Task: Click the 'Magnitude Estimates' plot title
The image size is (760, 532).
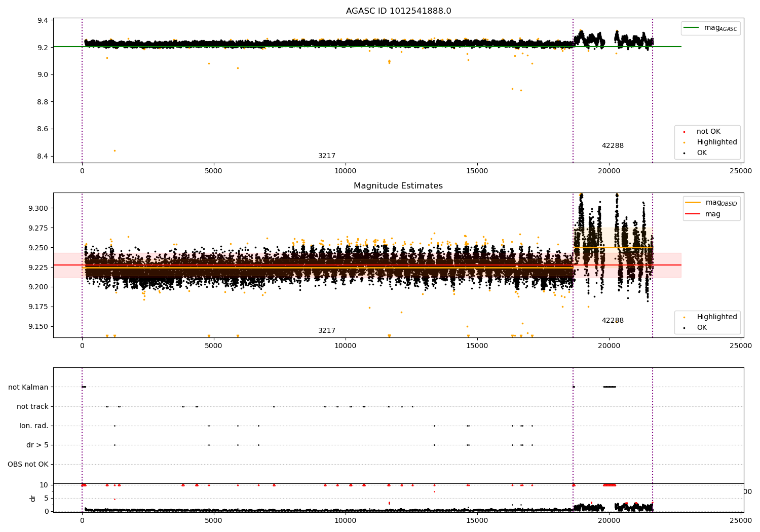Action: (x=398, y=186)
